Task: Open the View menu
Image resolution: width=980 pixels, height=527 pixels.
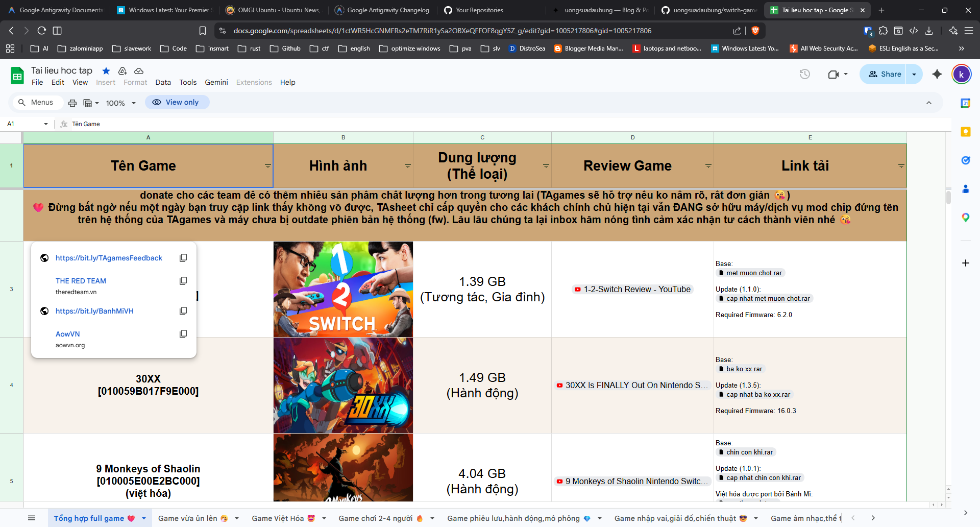Action: tap(80, 82)
